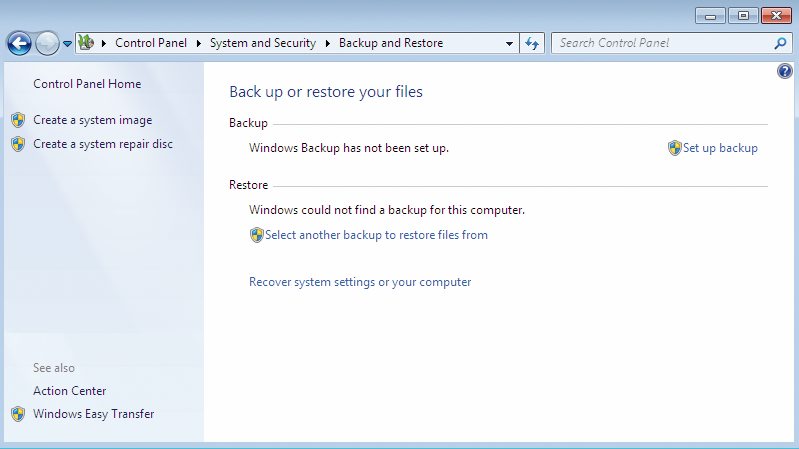Screen dimensions: 799x449
Task: Open recent pages dropdown beside navigation arrows
Action: [67, 44]
